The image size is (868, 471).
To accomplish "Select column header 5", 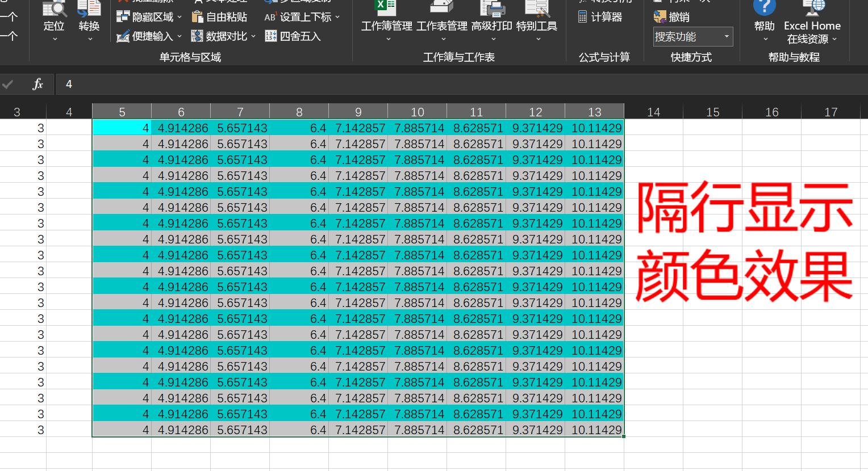I will 122,112.
